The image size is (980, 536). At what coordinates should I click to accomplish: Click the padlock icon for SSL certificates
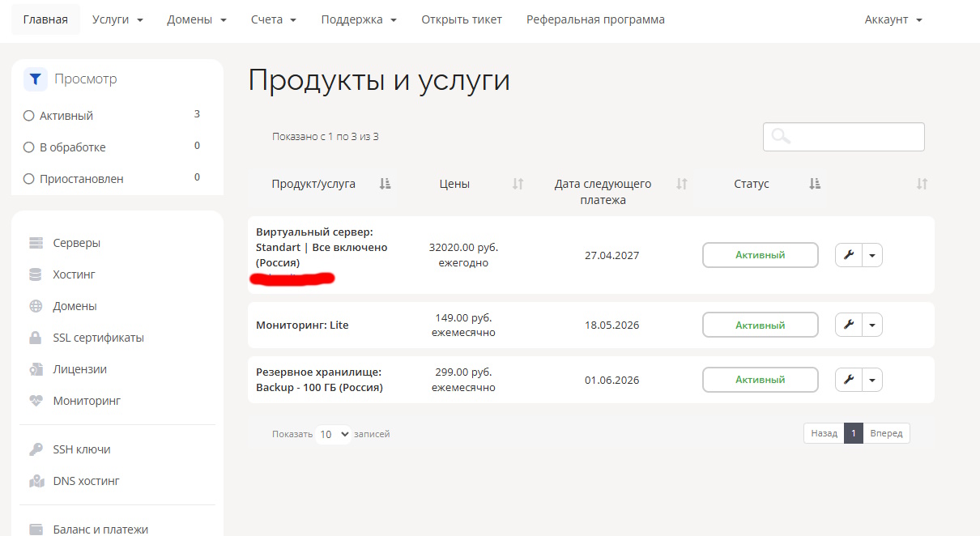click(x=36, y=338)
